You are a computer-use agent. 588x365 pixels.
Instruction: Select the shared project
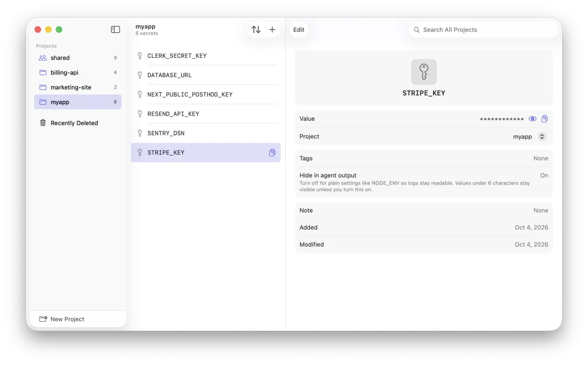click(x=78, y=58)
